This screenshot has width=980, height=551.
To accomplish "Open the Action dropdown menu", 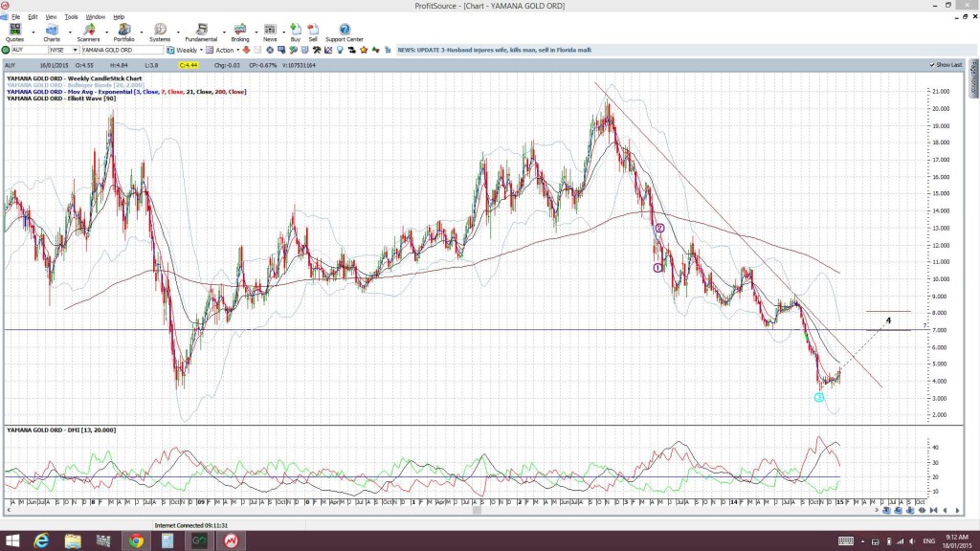I will pyautogui.click(x=237, y=50).
